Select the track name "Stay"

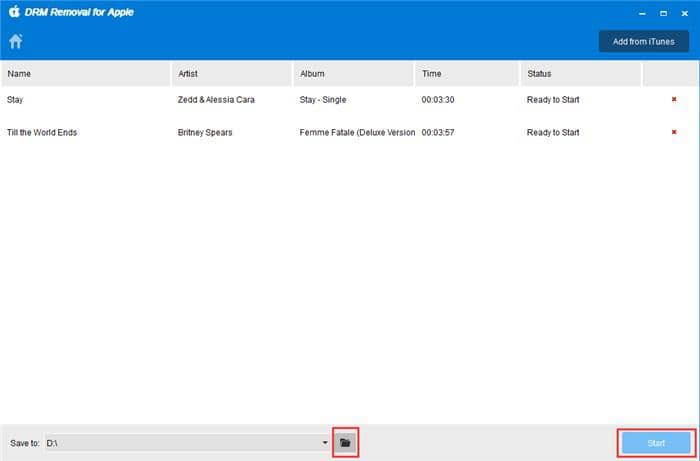tap(15, 100)
